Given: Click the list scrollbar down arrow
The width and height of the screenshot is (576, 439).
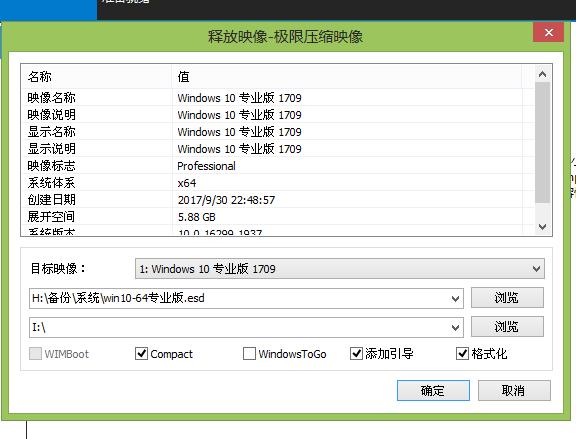Looking at the screenshot, I should click(542, 226).
